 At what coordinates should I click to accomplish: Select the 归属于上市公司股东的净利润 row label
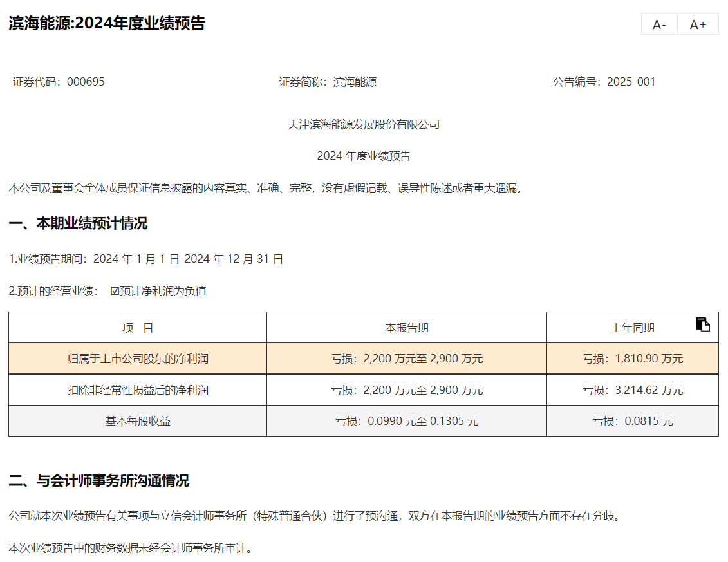(138, 359)
